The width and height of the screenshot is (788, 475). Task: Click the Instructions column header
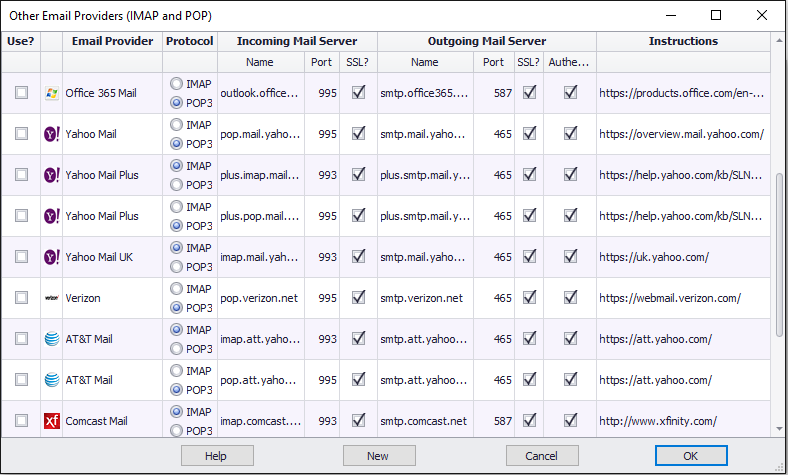point(683,41)
